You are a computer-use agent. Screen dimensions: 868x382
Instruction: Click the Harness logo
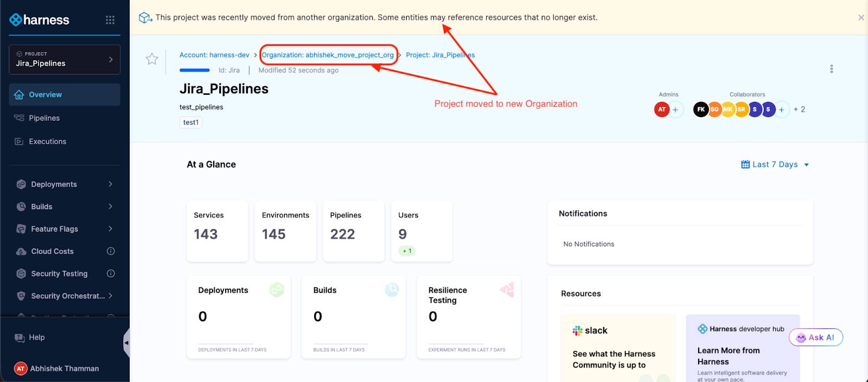pos(40,20)
